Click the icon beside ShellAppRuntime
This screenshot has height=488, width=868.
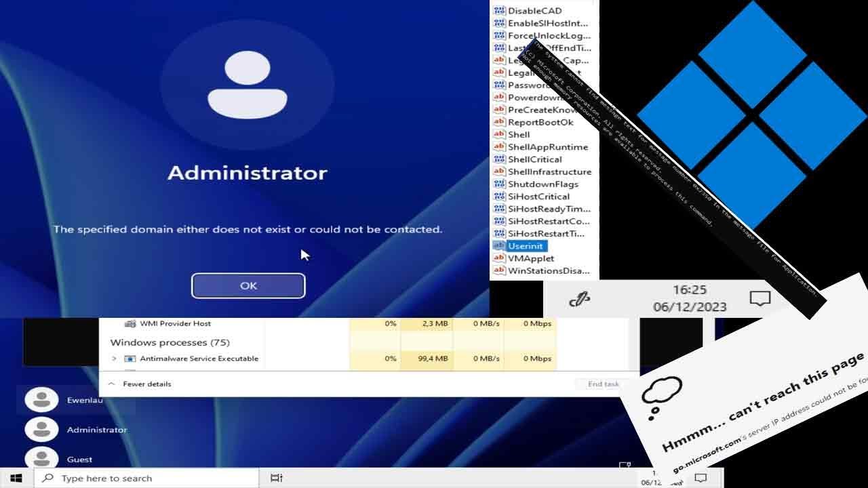(x=499, y=146)
